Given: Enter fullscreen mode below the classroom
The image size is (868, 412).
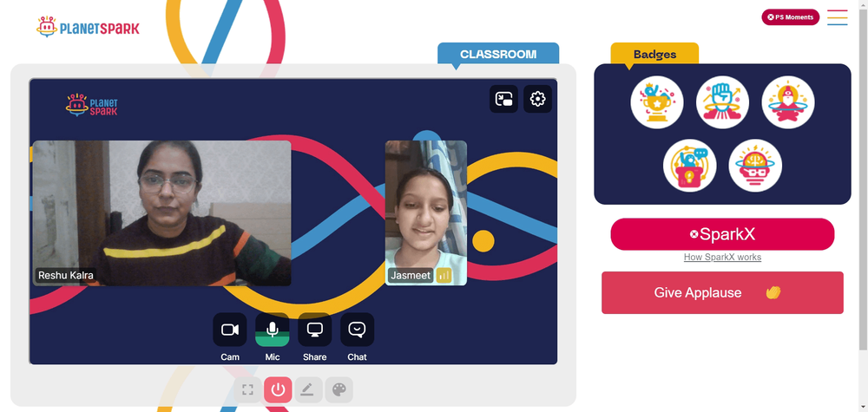Looking at the screenshot, I should click(x=247, y=389).
